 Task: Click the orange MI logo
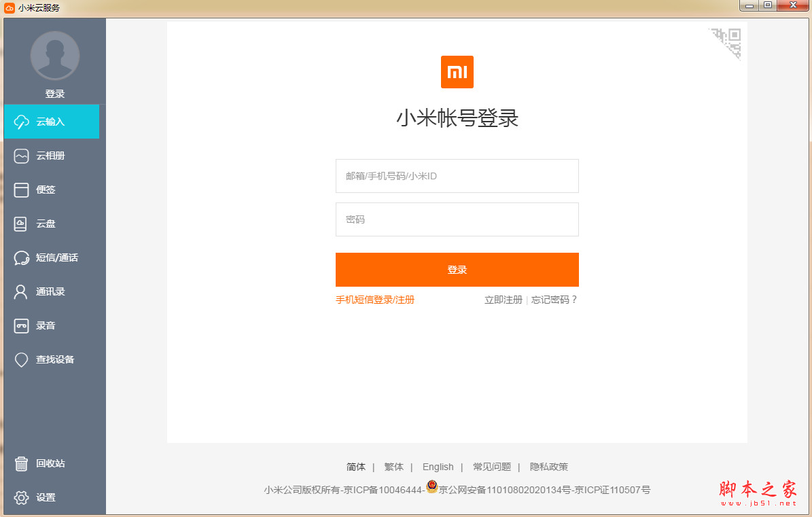[x=457, y=72]
